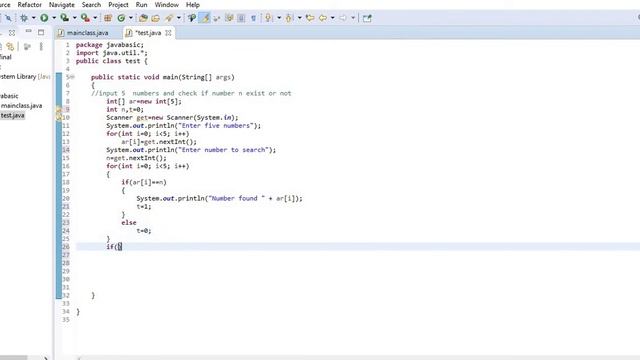Click the 'Enter number to search' string

[x=223, y=150]
